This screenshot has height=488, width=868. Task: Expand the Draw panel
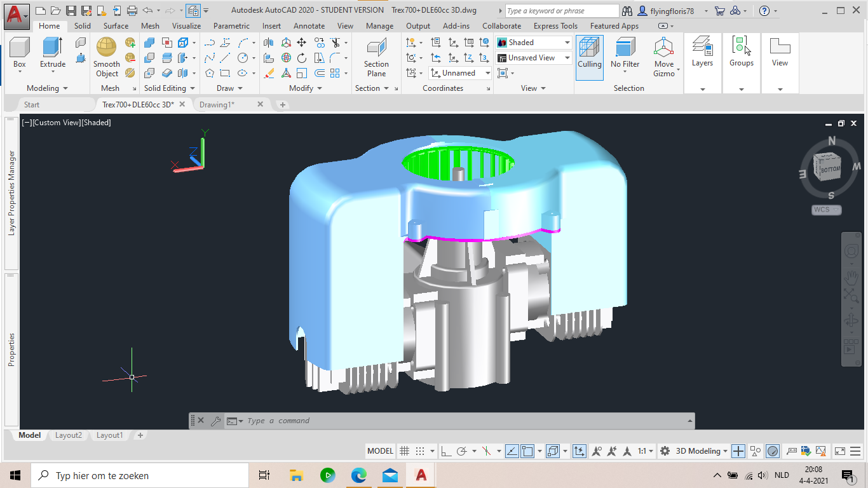[x=229, y=88]
